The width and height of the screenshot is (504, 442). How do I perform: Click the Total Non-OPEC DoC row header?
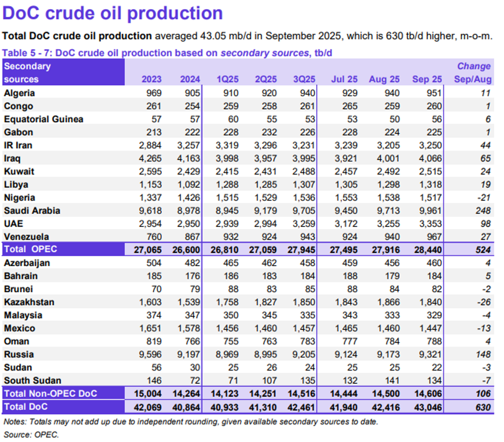pos(51,393)
